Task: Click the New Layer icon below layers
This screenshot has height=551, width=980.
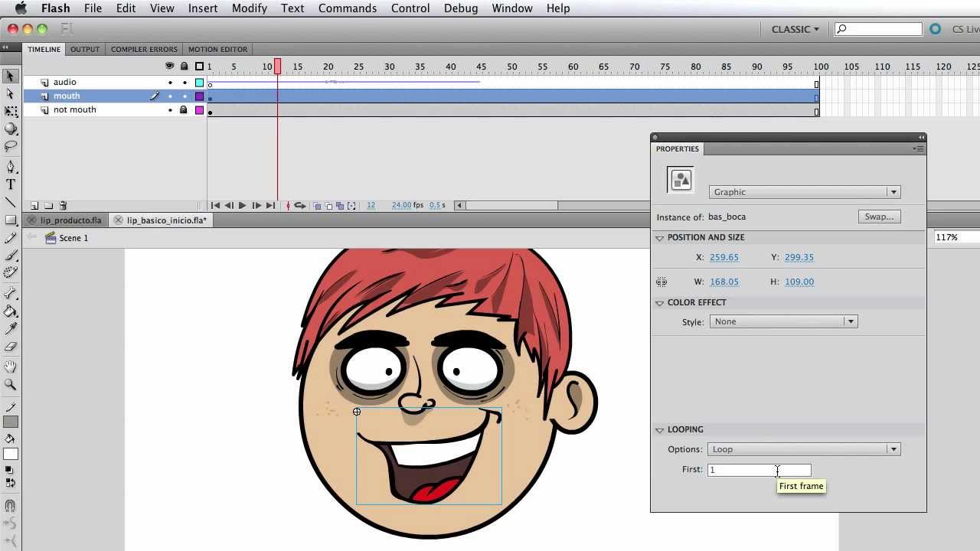Action: pos(34,205)
